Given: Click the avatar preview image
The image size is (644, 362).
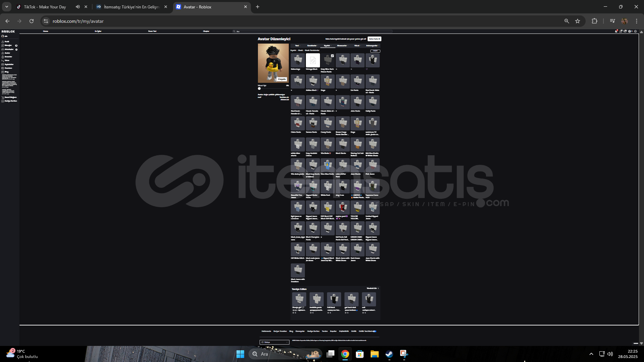Looking at the screenshot, I should (273, 63).
